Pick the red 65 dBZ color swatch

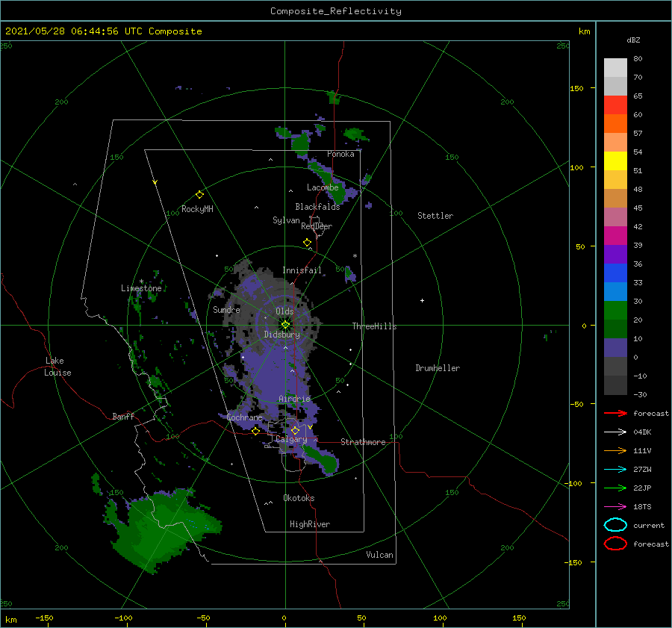(x=615, y=105)
